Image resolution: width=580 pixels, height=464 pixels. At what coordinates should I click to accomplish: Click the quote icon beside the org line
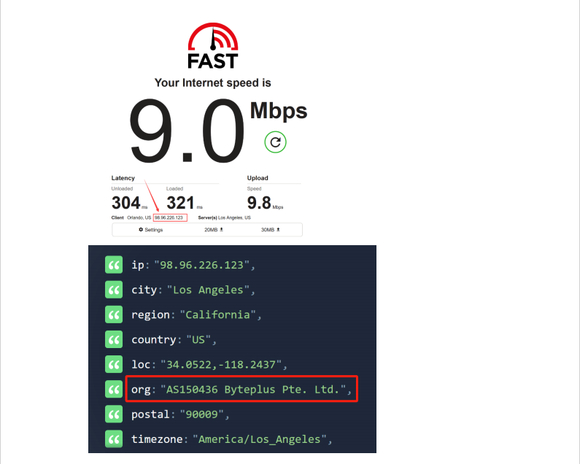tap(114, 389)
